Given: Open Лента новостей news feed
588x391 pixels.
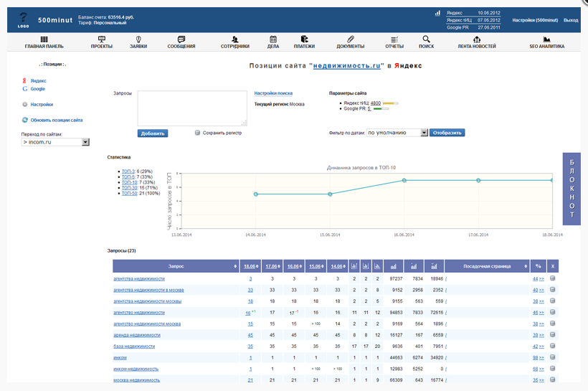Looking at the screenshot, I should (477, 40).
